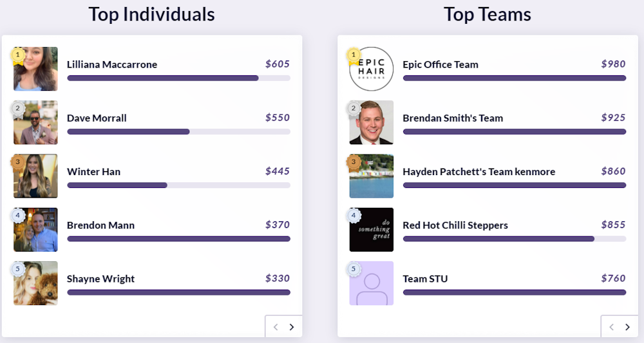Go to next page of Top Individuals

291,327
